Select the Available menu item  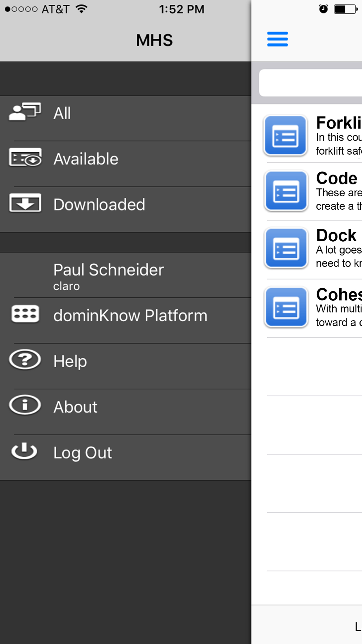click(x=86, y=159)
